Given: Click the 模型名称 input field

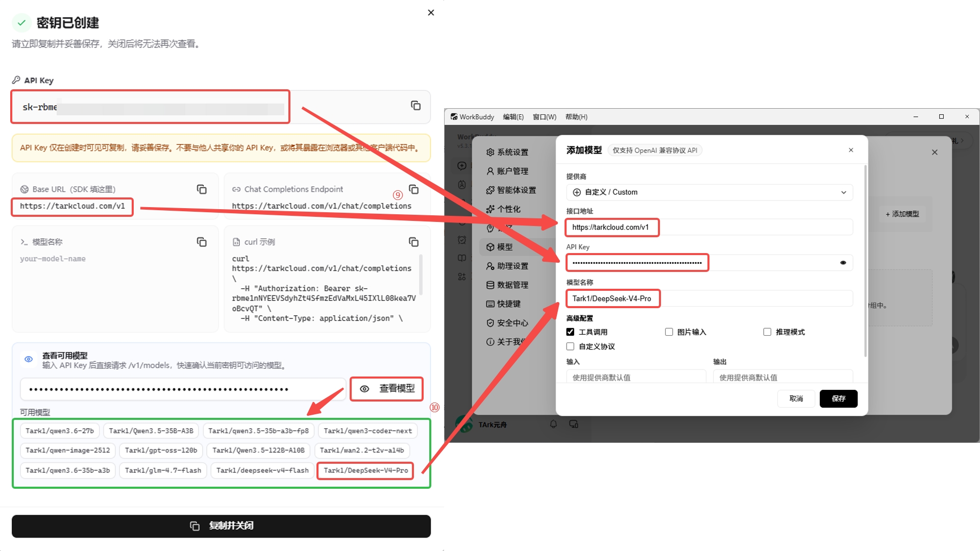Looking at the screenshot, I should pyautogui.click(x=709, y=298).
